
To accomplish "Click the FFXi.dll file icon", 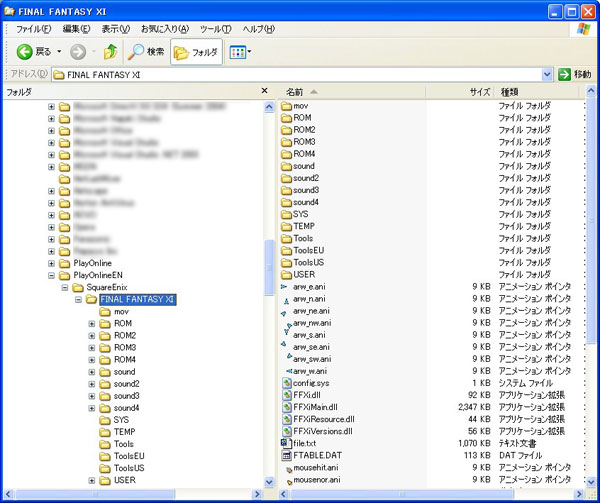I will tap(287, 396).
